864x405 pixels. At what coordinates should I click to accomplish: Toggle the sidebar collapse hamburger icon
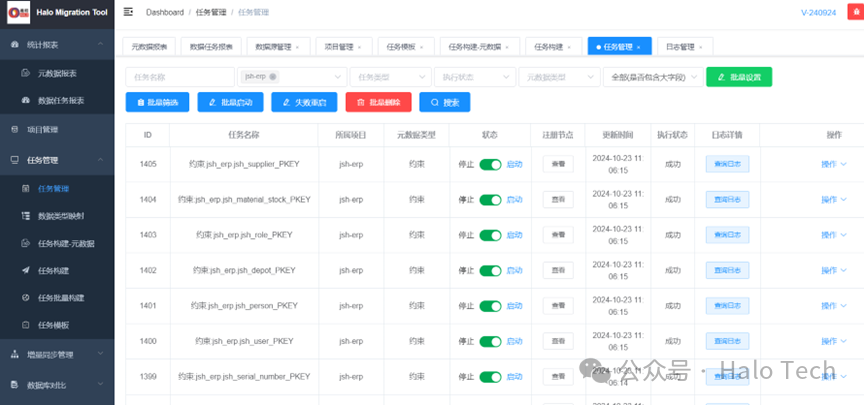click(128, 12)
